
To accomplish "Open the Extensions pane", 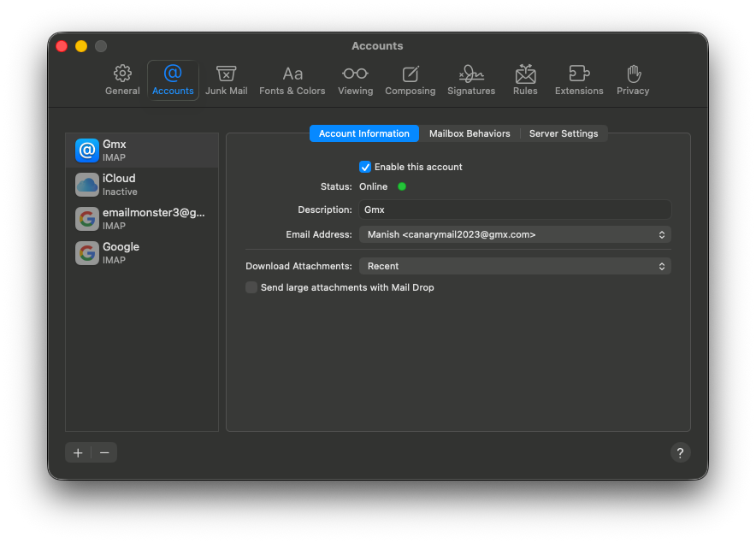I will (x=579, y=80).
